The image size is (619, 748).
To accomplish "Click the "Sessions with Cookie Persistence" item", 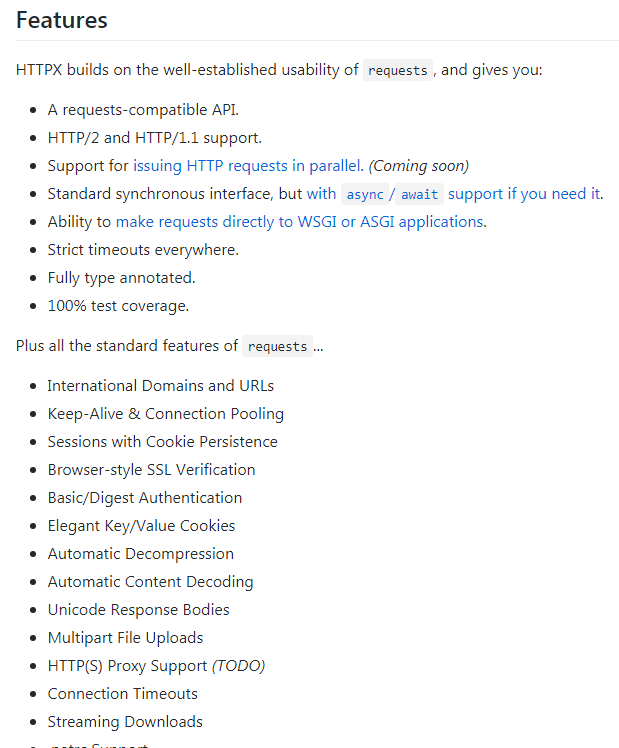I will pyautogui.click(x=163, y=442).
